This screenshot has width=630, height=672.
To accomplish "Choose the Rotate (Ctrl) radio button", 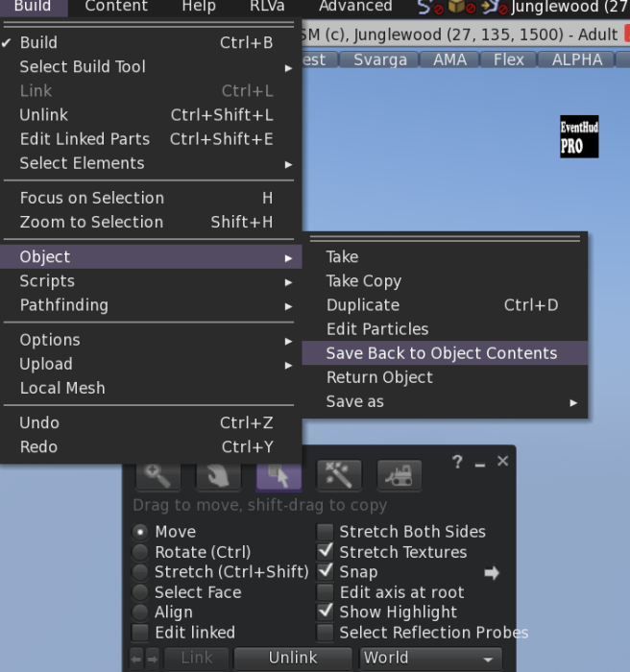I will coord(141,552).
